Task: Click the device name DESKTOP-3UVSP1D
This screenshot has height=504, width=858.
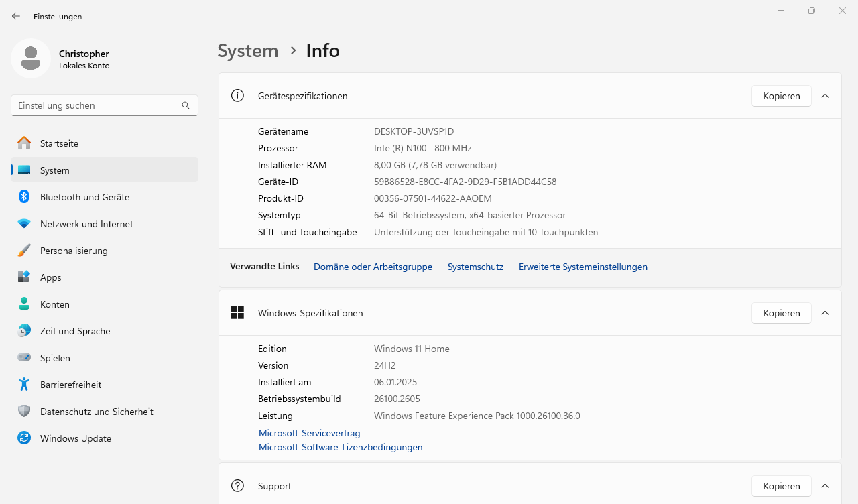Action: (414, 131)
